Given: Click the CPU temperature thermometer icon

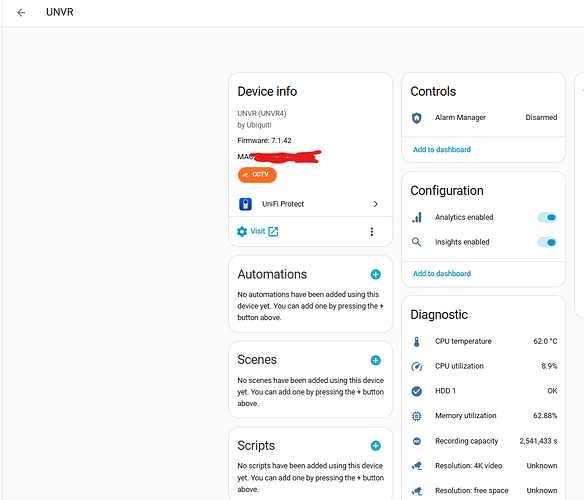Looking at the screenshot, I should 416,341.
